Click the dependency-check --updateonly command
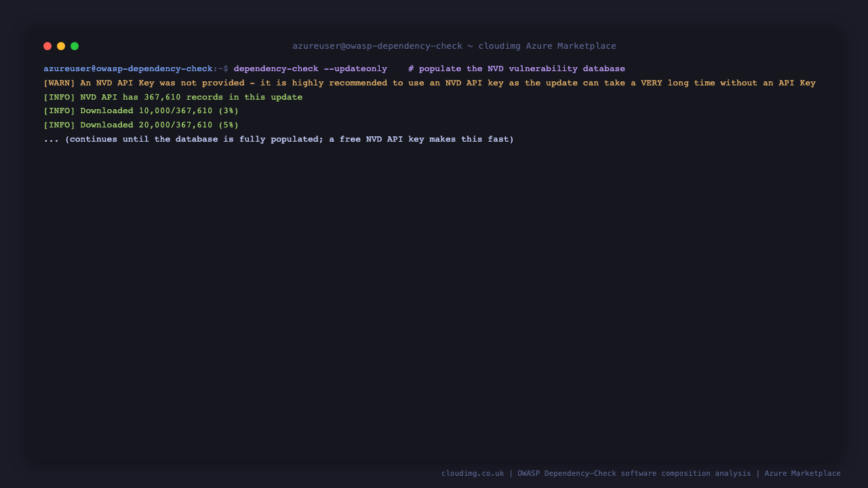The width and height of the screenshot is (868, 488). tap(311, 69)
